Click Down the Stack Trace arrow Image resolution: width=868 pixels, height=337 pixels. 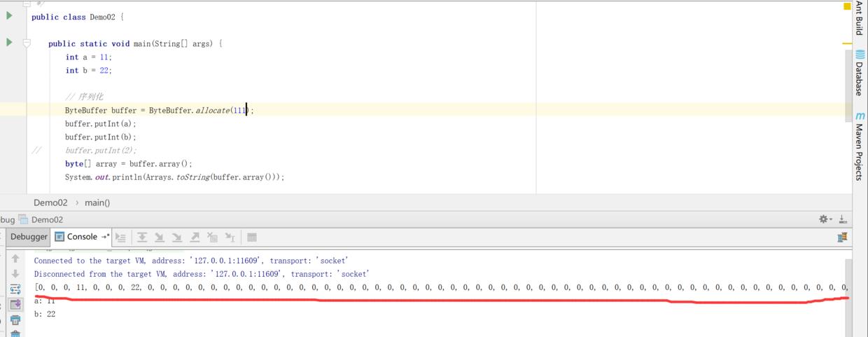click(15, 274)
